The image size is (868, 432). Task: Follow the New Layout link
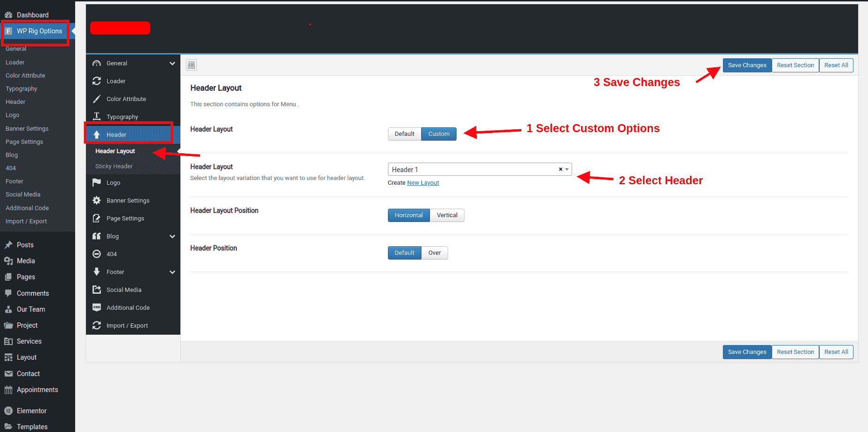coord(423,183)
